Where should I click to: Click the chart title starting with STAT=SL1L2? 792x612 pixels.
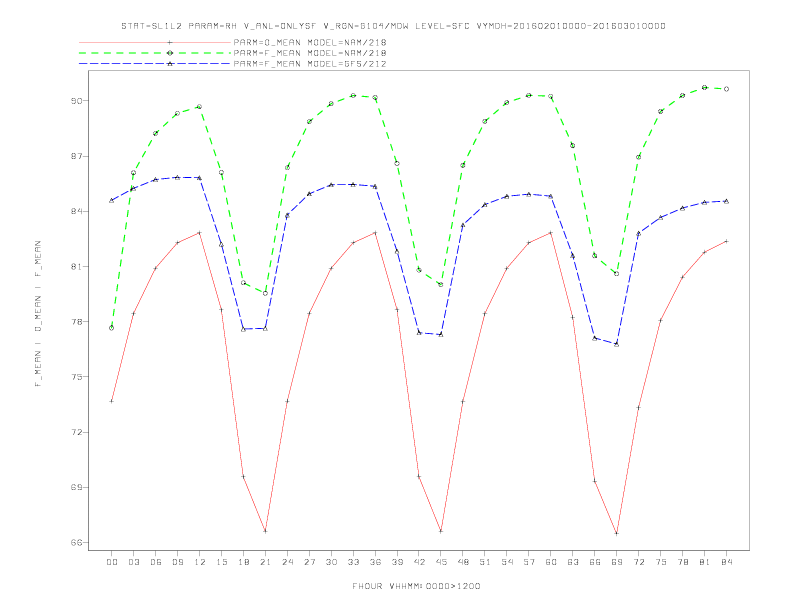[x=393, y=26]
